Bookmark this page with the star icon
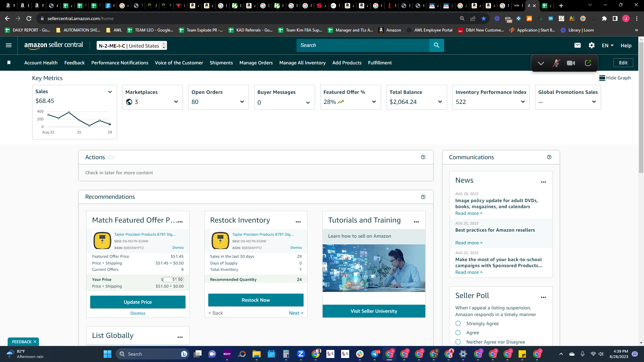Image resolution: width=644 pixels, height=362 pixels. (x=483, y=18)
